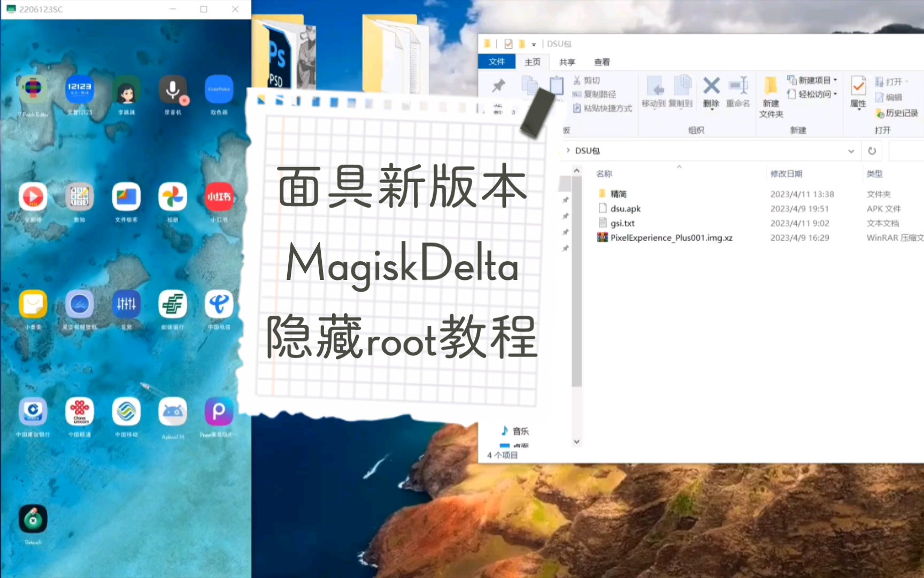Open the 中国移动 app

click(x=126, y=412)
